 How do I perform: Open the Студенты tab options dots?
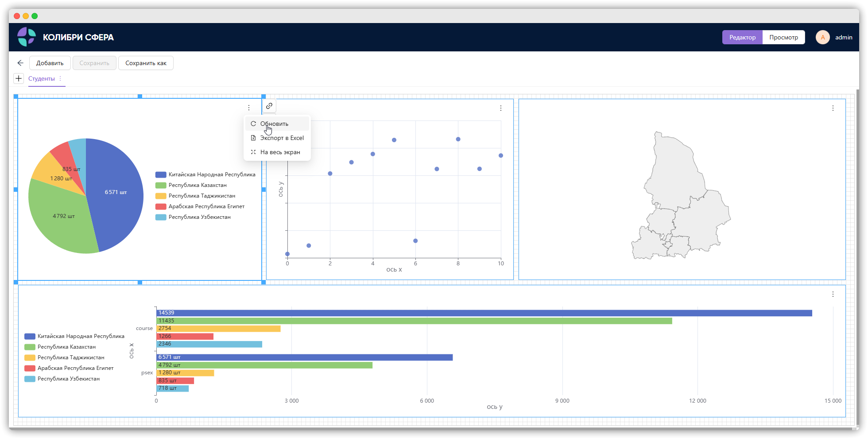point(60,78)
